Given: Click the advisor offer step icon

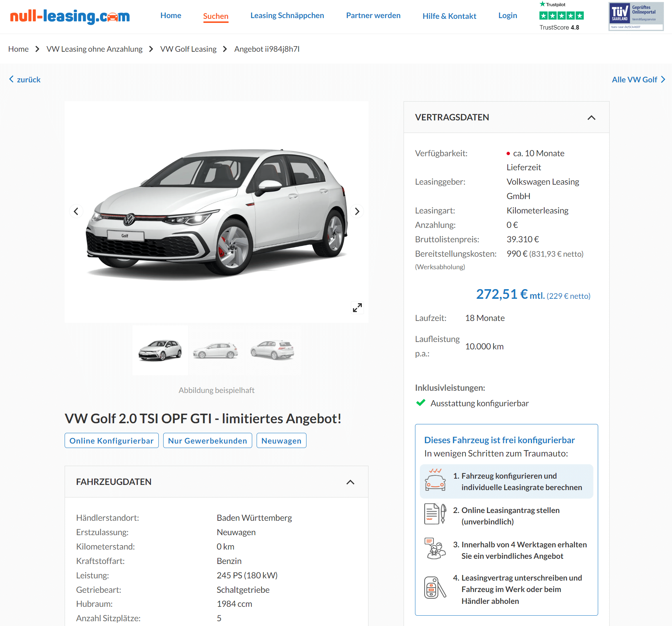Looking at the screenshot, I should pos(435,548).
